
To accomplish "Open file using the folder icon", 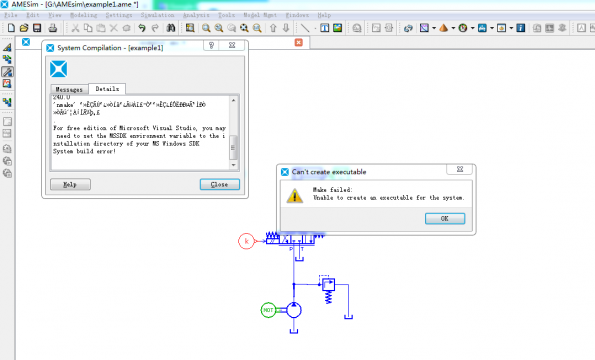I will point(24,28).
